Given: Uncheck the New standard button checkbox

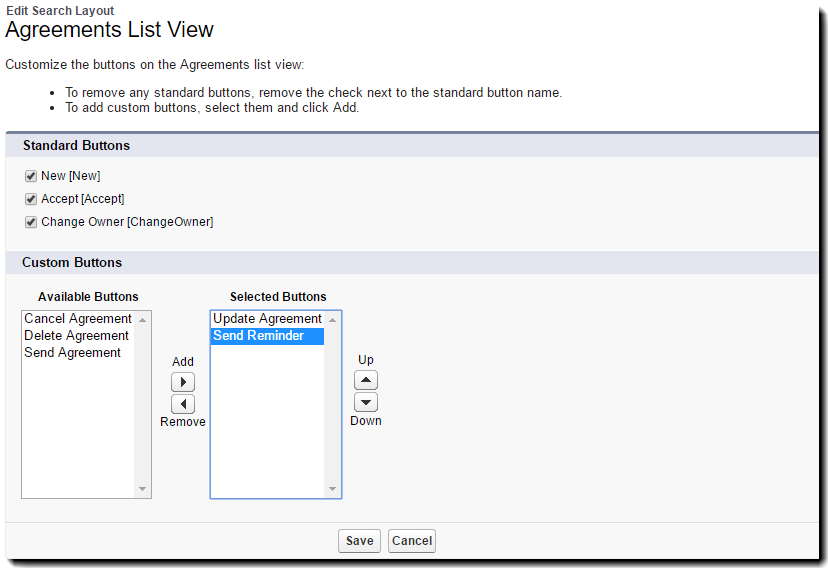Looking at the screenshot, I should pyautogui.click(x=31, y=176).
